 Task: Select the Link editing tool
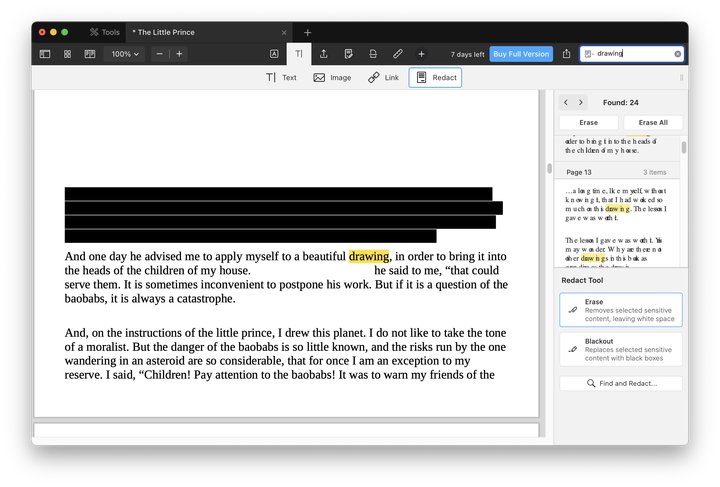[383, 78]
